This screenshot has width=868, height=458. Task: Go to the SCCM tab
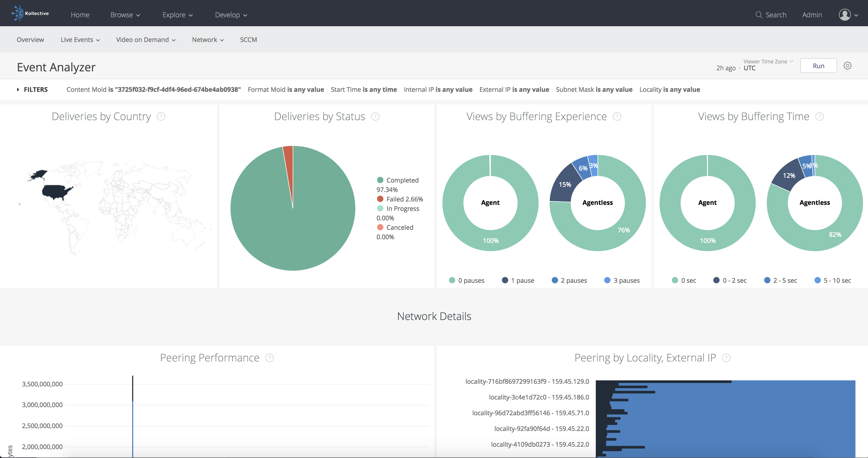[248, 40]
